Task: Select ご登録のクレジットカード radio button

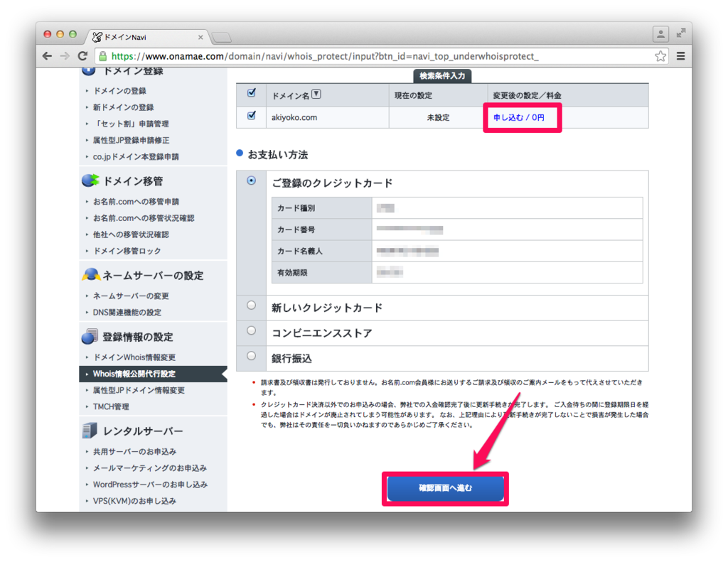Action: click(x=251, y=180)
